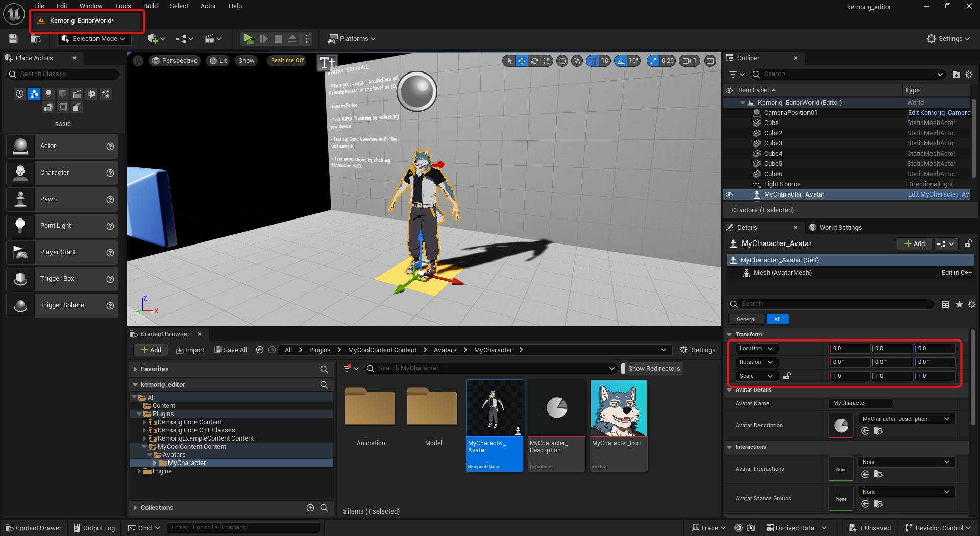
Task: Open the Avatar Interactions None dropdown
Action: 906,462
